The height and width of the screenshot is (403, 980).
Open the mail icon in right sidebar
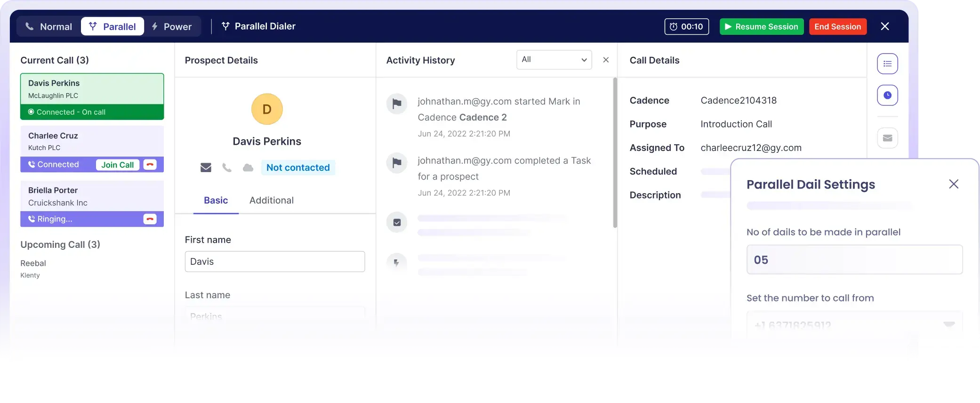tap(887, 138)
